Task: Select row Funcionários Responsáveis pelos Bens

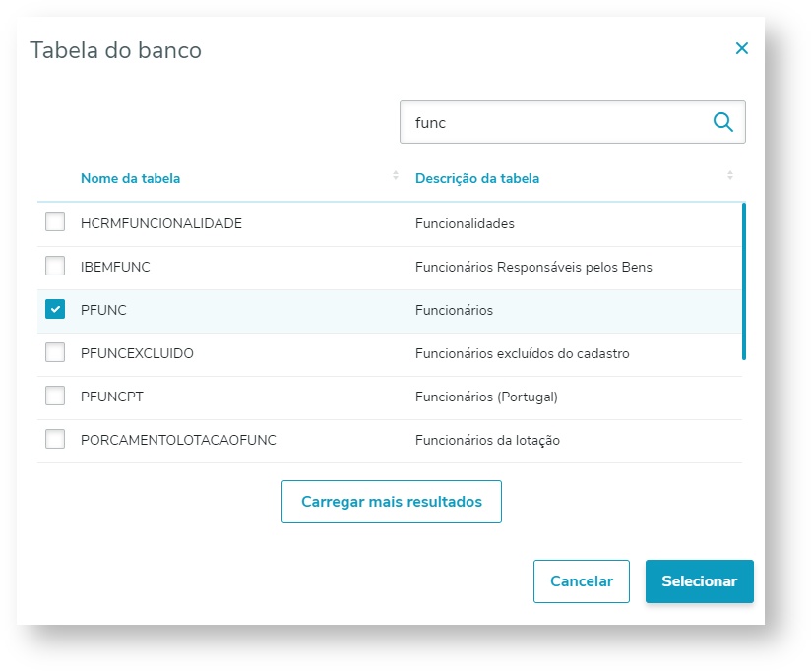Action: [x=533, y=267]
